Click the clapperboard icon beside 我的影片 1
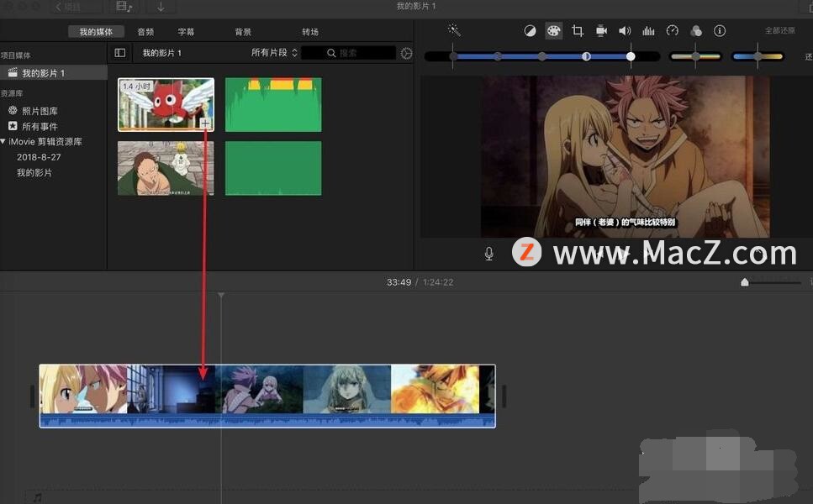Screen dimensions: 813x504 click(13, 72)
